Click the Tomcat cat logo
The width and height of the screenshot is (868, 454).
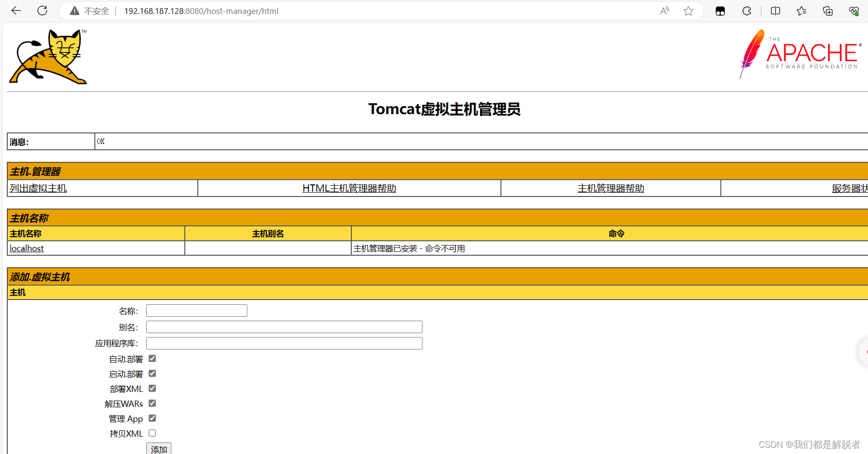pyautogui.click(x=48, y=56)
